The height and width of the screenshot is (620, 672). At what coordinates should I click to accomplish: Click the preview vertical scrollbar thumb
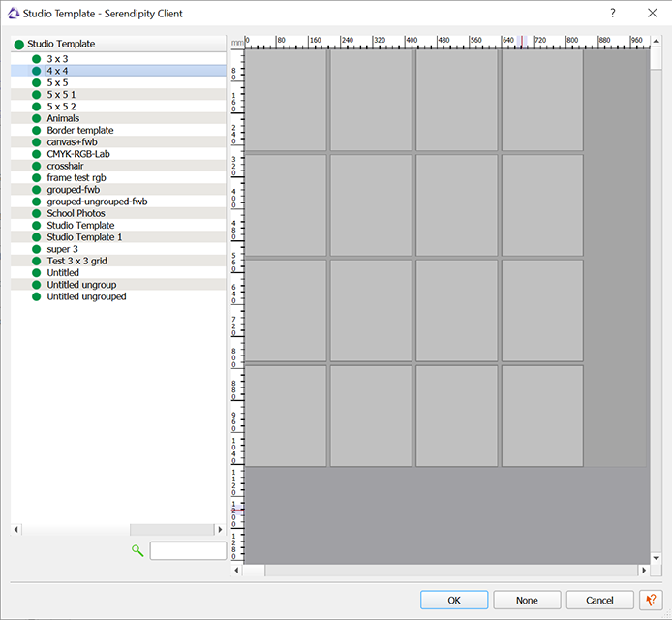tap(656, 58)
